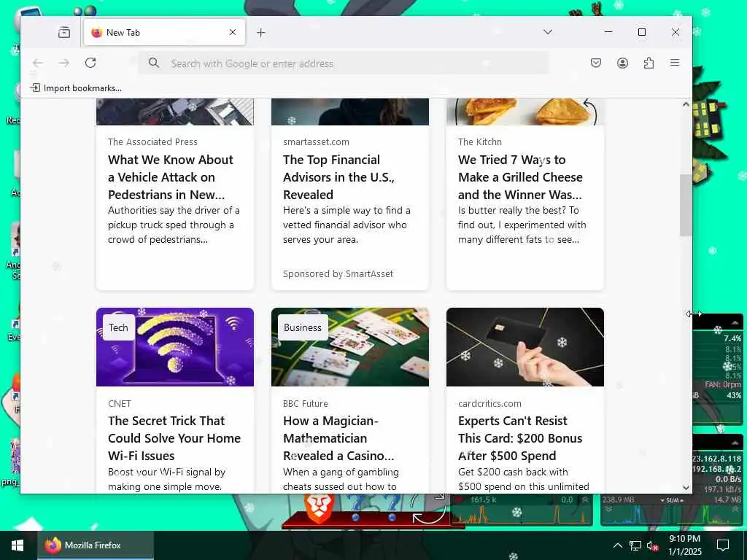Collapse the network widget arrow
The height and width of the screenshot is (560, 747).
pyautogui.click(x=735, y=443)
